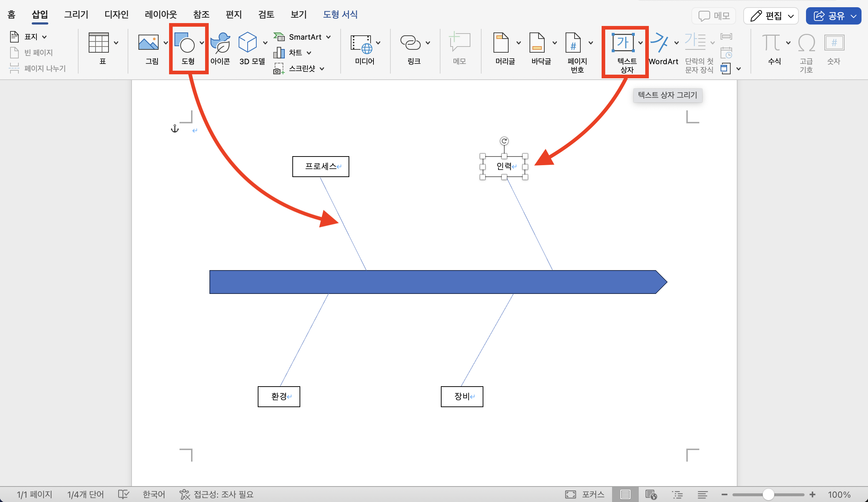Insert a table using the 표 icon
The width and height of the screenshot is (868, 502).
(98, 43)
